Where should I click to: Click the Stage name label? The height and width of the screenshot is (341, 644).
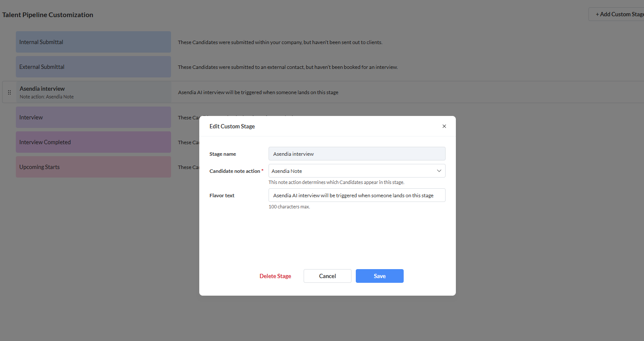(222, 154)
